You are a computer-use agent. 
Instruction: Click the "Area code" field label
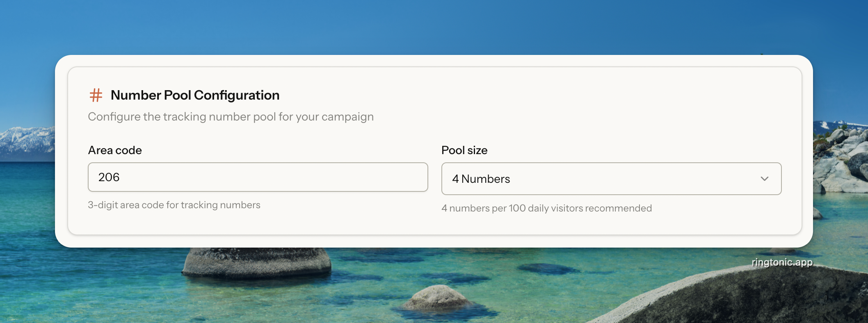coord(115,150)
